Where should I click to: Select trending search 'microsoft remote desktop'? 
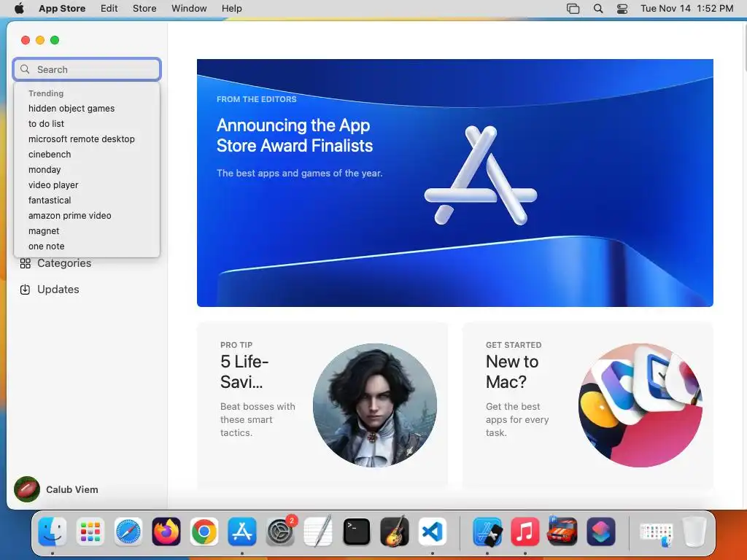(x=87, y=139)
